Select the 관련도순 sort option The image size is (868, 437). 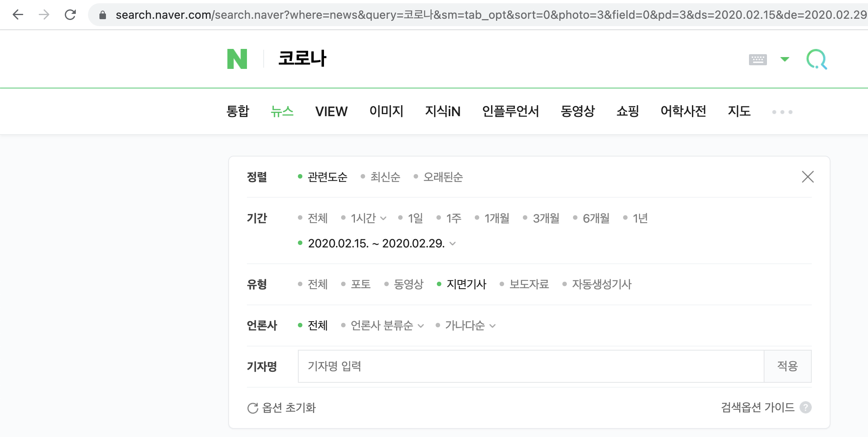(x=327, y=177)
